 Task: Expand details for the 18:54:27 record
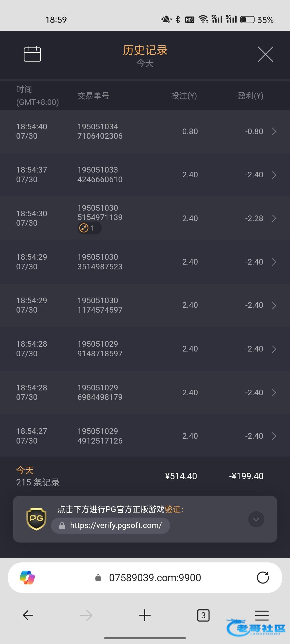click(x=274, y=436)
